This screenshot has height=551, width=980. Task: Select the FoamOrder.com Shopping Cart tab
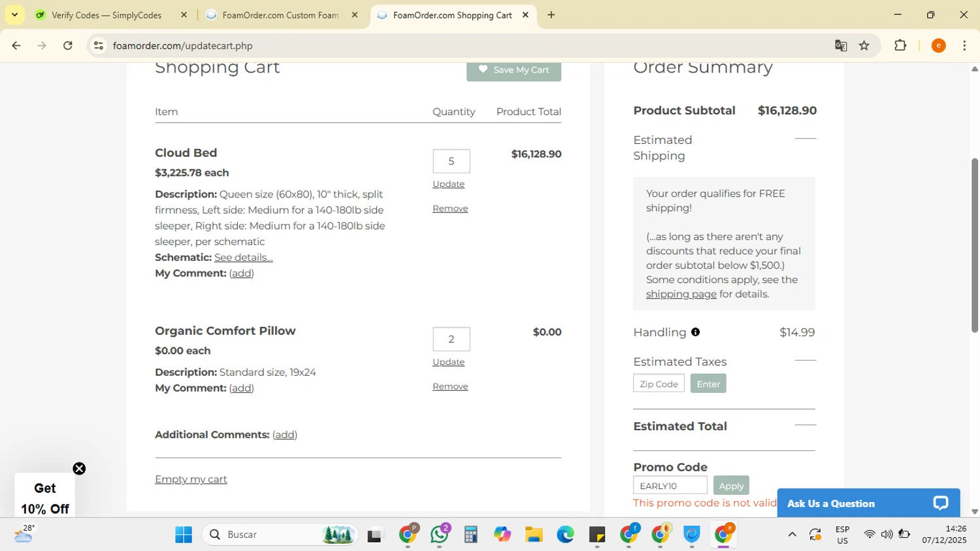click(x=452, y=15)
